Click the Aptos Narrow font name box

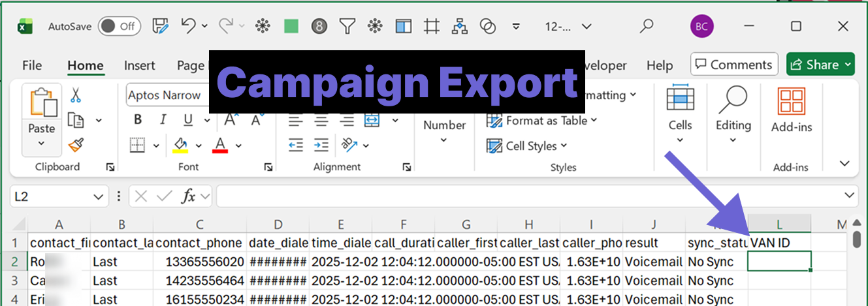click(167, 95)
